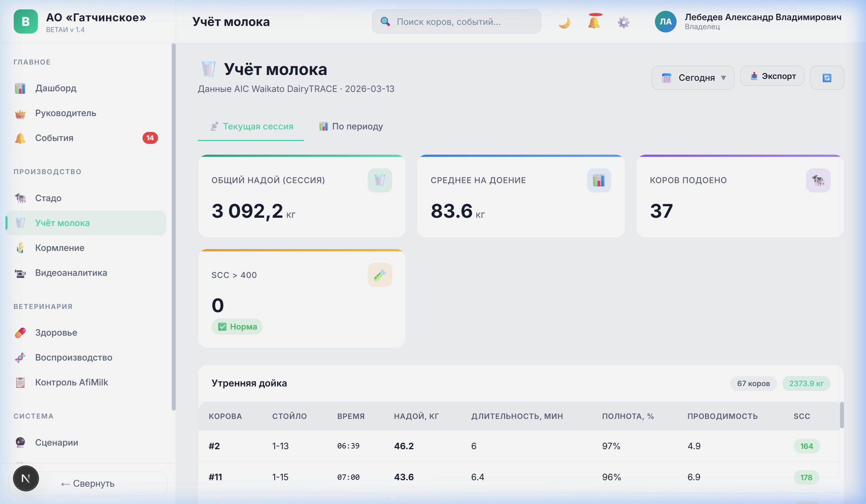
Task: Select the Текущая сессия tab
Action: pyautogui.click(x=252, y=127)
